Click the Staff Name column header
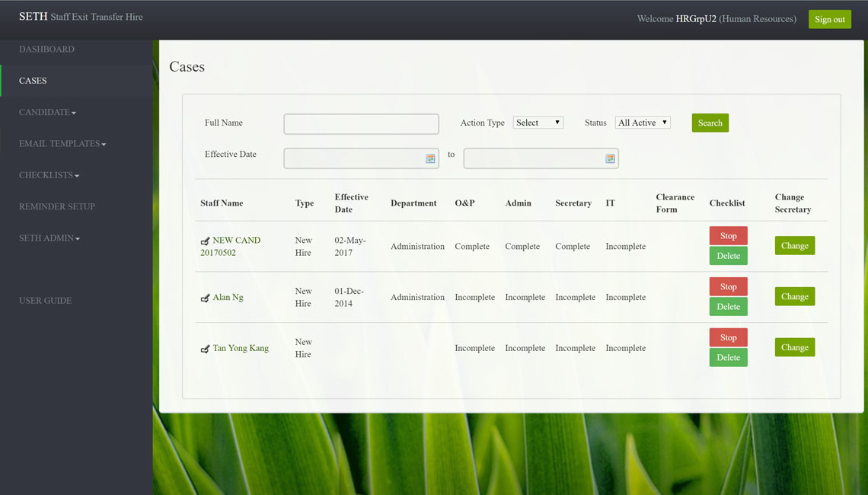Viewport: 868px width, 495px height. 222,203
